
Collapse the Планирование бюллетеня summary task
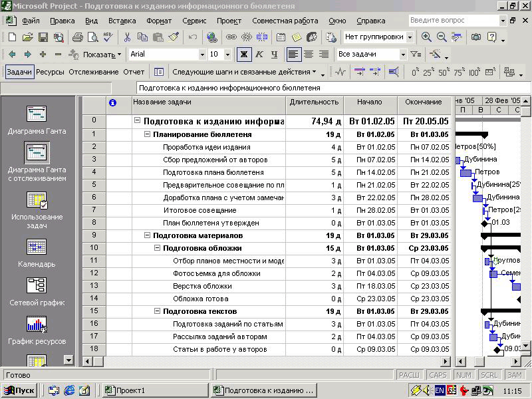pyautogui.click(x=147, y=134)
